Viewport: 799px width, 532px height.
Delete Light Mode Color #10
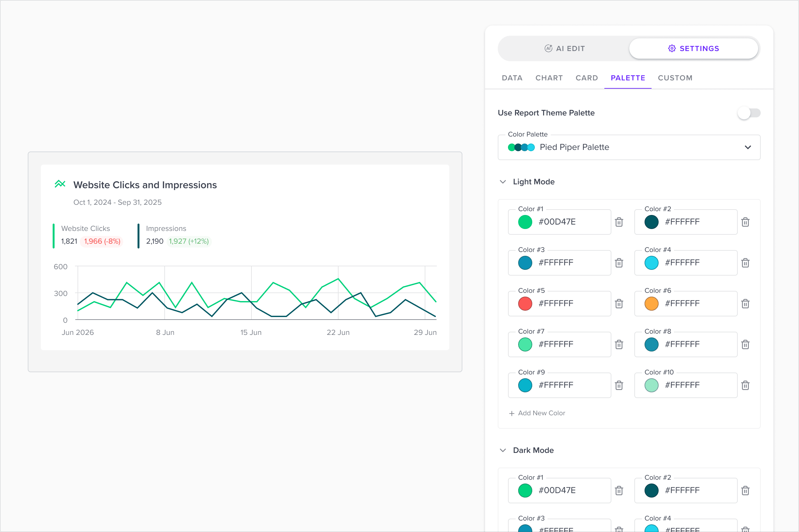pos(745,385)
